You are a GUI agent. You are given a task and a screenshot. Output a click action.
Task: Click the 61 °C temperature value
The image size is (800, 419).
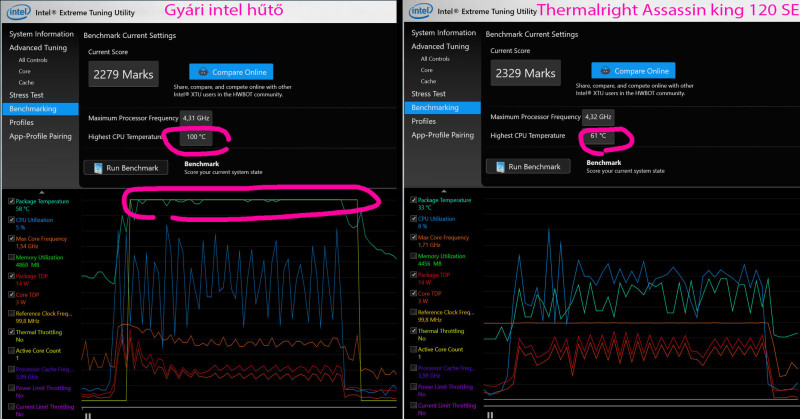click(598, 136)
